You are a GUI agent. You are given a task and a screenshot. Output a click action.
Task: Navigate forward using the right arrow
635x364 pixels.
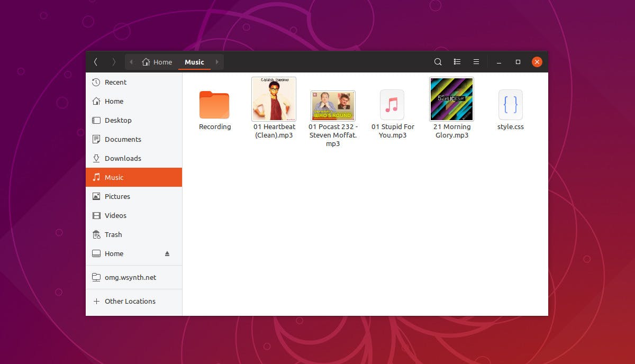click(x=114, y=62)
